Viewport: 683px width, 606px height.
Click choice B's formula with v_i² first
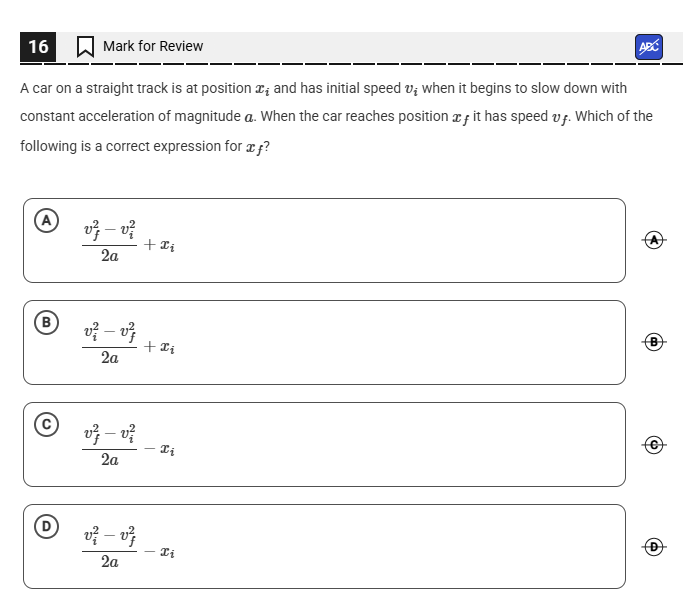coord(130,342)
